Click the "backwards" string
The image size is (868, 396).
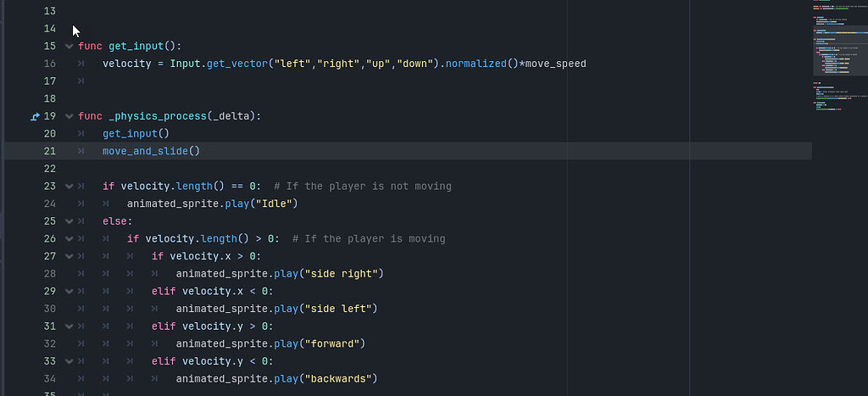coord(337,379)
